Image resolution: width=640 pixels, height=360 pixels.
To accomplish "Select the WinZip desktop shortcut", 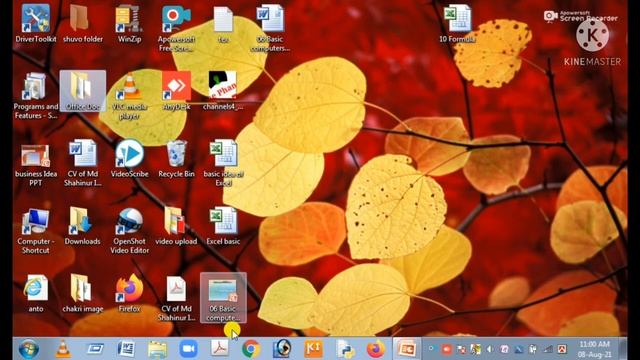I will (129, 23).
